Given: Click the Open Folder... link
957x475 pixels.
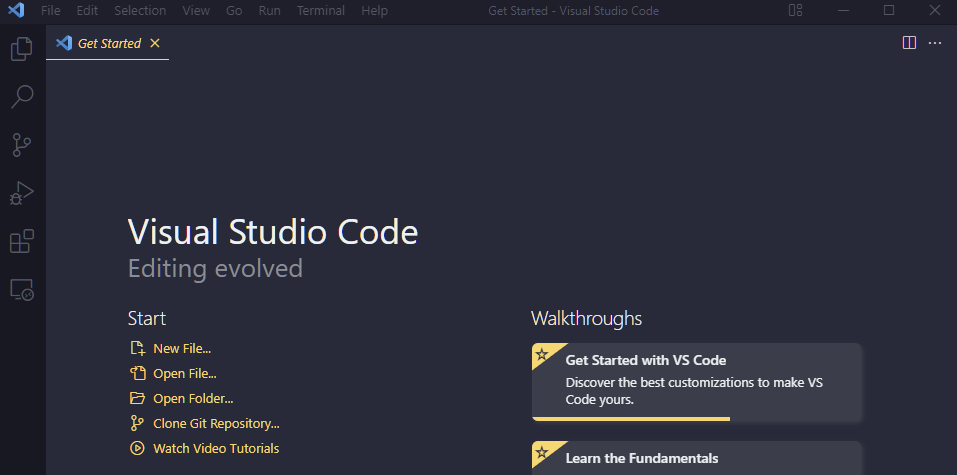Looking at the screenshot, I should coord(193,399).
